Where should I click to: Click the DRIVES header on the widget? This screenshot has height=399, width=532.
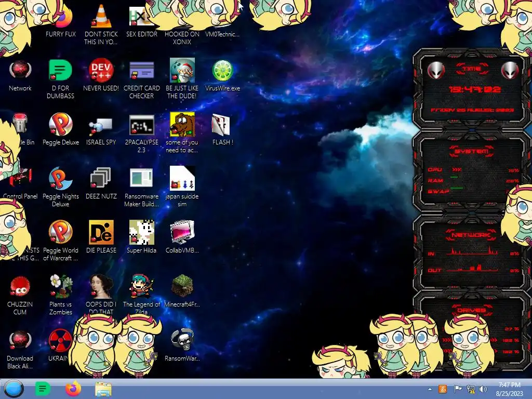(x=472, y=310)
